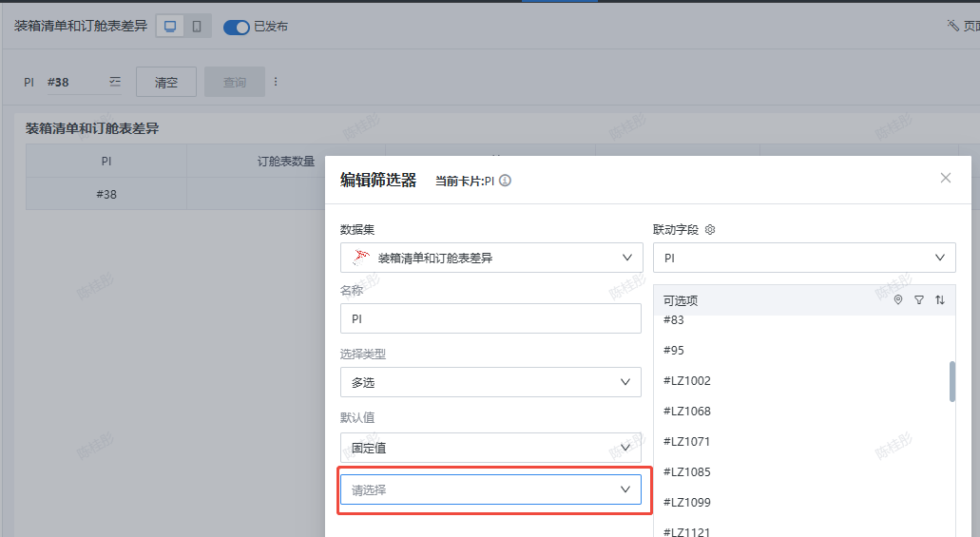This screenshot has width=980, height=537.
Task: Open the PI filter list icon
Action: click(x=115, y=82)
